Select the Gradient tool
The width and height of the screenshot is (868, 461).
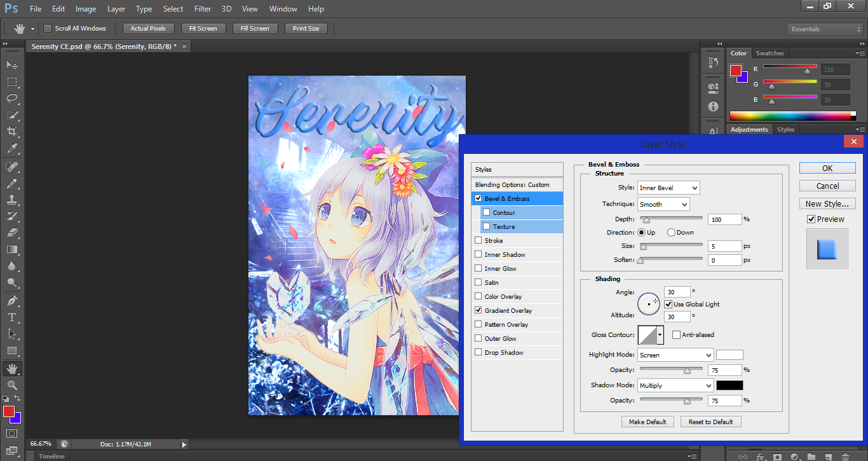pyautogui.click(x=12, y=249)
